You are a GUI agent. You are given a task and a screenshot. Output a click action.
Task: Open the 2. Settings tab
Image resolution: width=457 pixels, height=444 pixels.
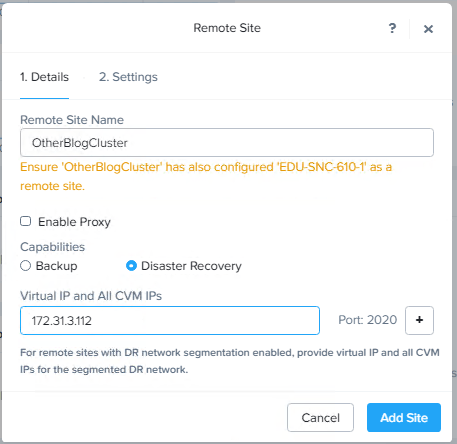click(x=128, y=77)
